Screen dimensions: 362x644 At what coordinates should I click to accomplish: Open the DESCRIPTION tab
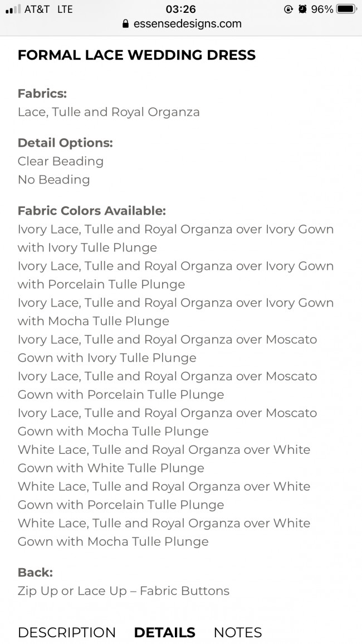coord(67,632)
